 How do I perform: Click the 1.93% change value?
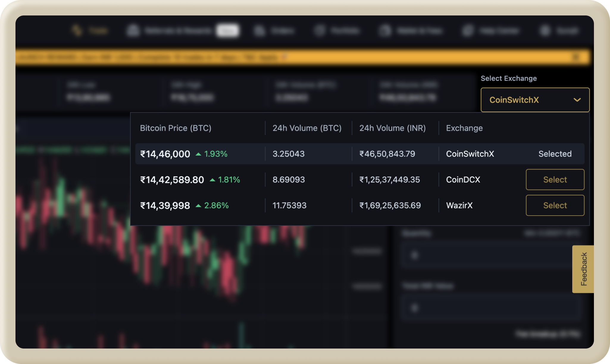[216, 154]
